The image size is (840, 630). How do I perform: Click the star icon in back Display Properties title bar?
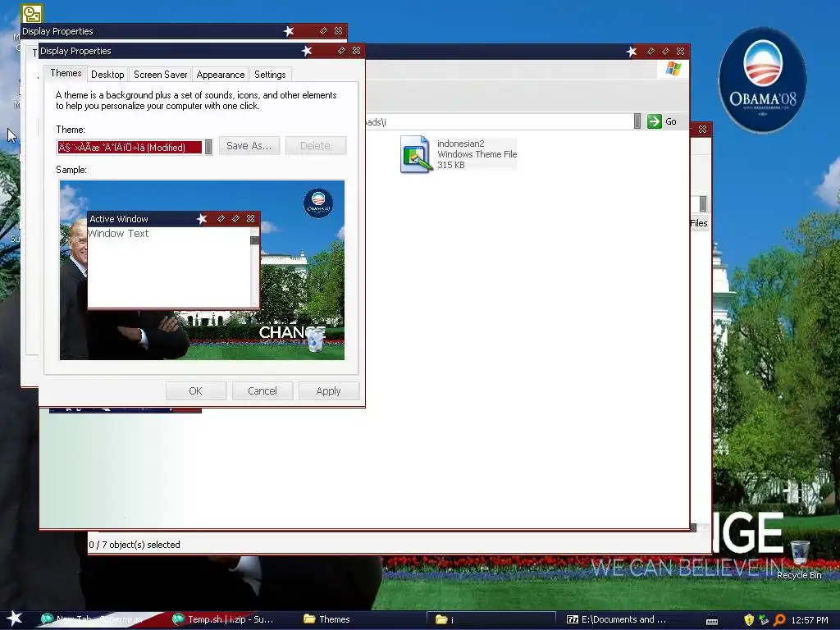(x=289, y=31)
